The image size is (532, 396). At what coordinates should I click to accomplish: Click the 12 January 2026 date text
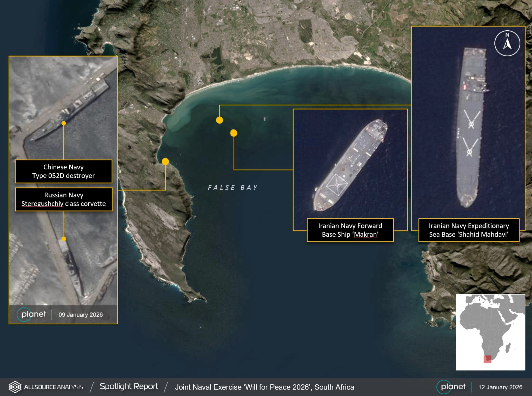pyautogui.click(x=500, y=387)
